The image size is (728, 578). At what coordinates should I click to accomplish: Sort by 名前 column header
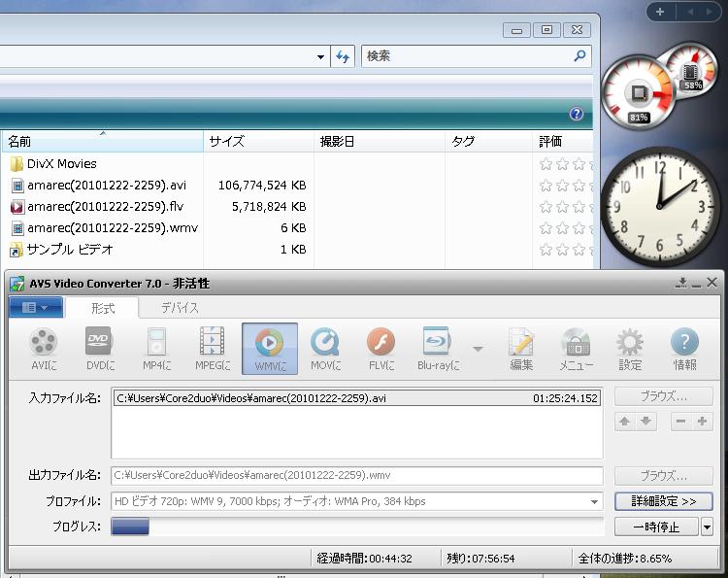(103, 141)
